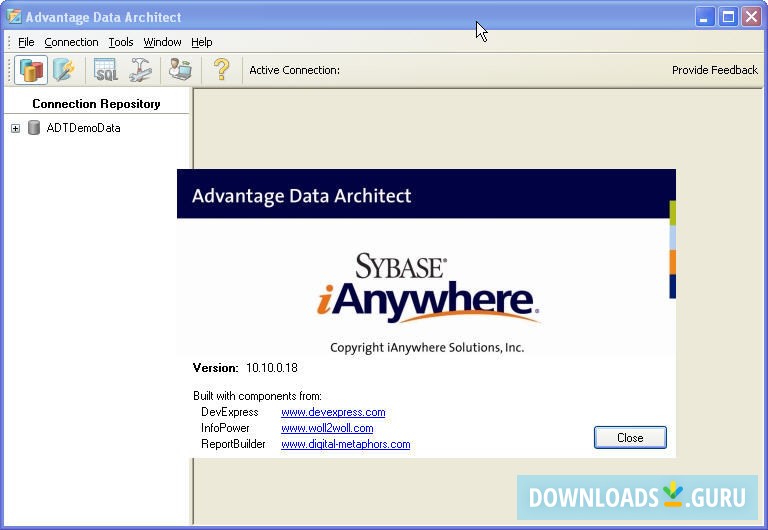The height and width of the screenshot is (530, 768).
Task: Click the user management computer icon
Action: 180,69
